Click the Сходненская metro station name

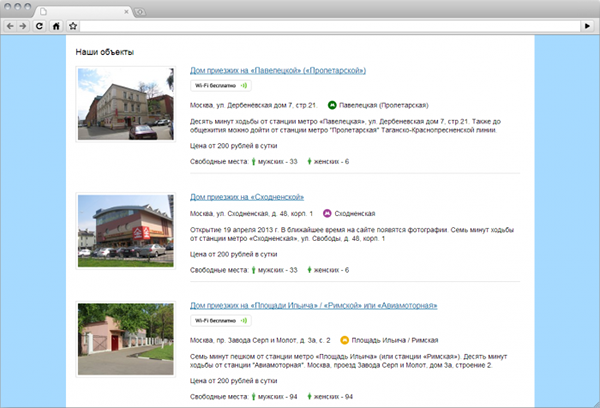pyautogui.click(x=355, y=214)
